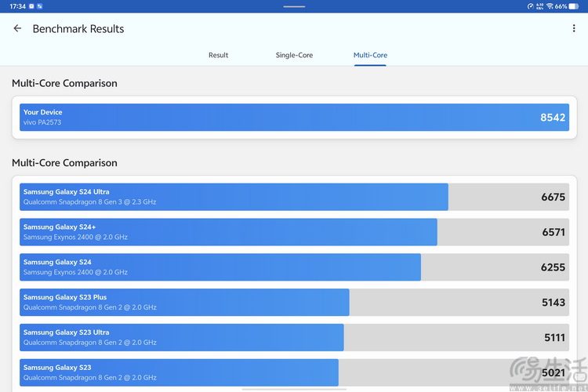Click the 5111 score value
The image size is (588, 392).
tap(554, 338)
